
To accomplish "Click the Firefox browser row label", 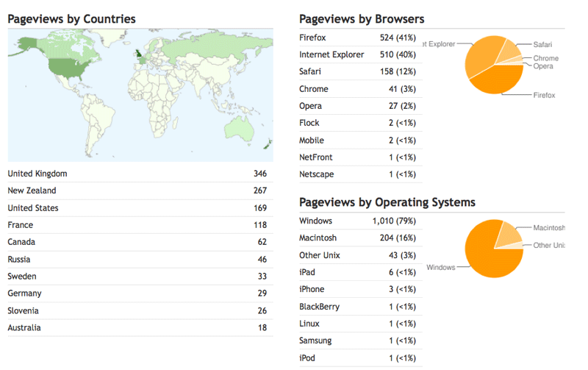I will coord(312,38).
